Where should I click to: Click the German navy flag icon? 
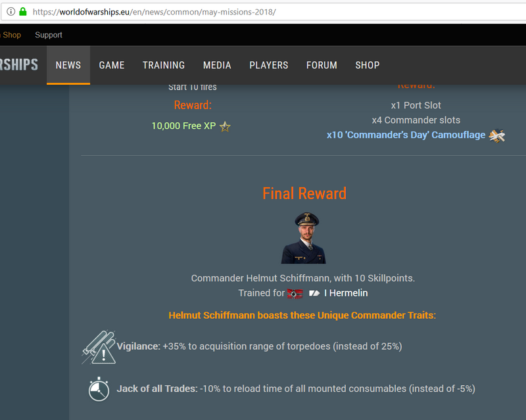coord(295,294)
